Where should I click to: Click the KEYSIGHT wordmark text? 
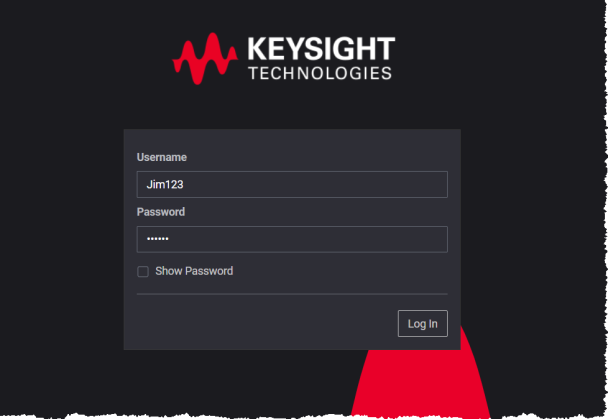pyautogui.click(x=321, y=49)
